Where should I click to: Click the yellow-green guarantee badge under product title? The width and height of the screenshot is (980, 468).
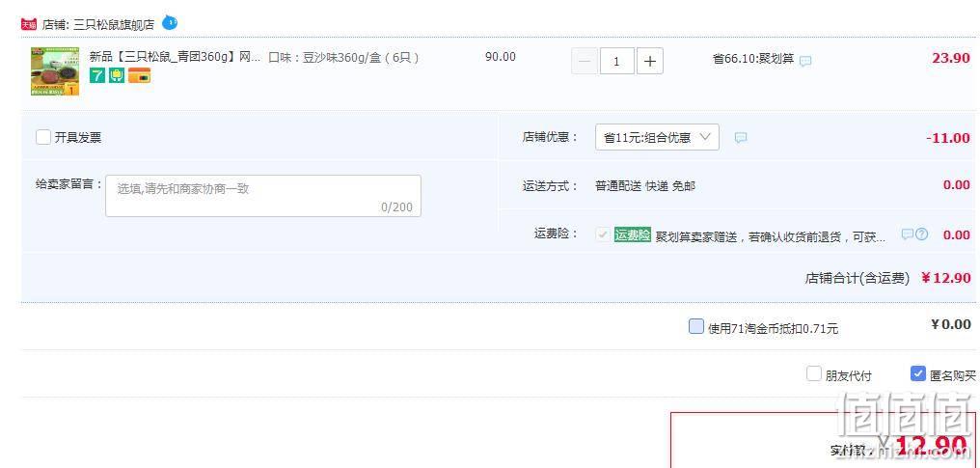117,76
